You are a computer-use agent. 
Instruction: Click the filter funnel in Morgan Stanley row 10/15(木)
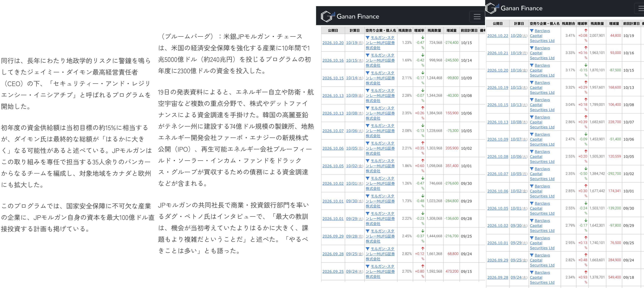click(x=367, y=55)
